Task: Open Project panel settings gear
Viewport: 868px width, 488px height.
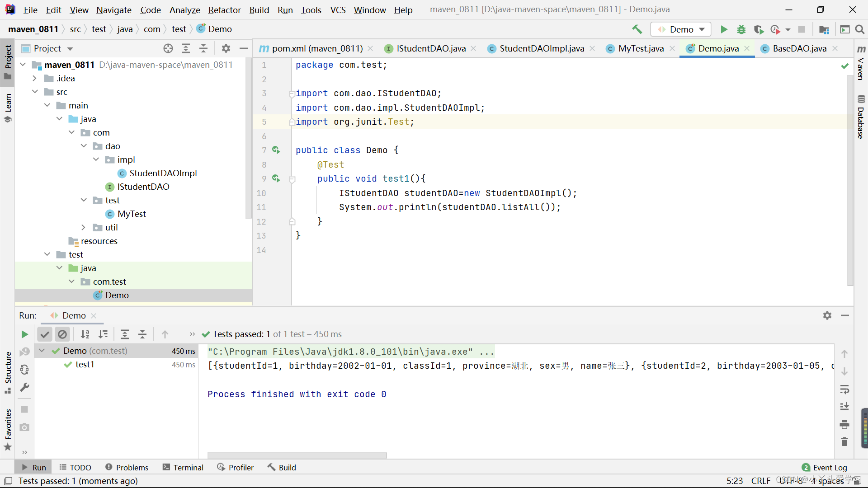Action: coord(226,48)
